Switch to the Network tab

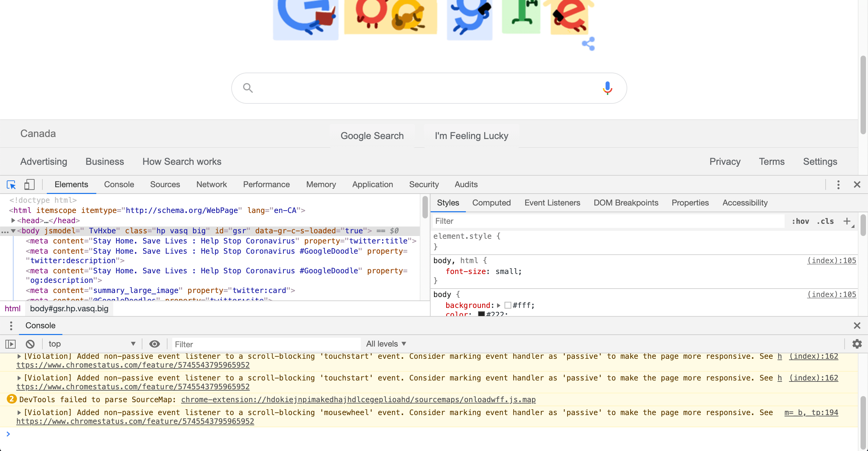click(211, 184)
